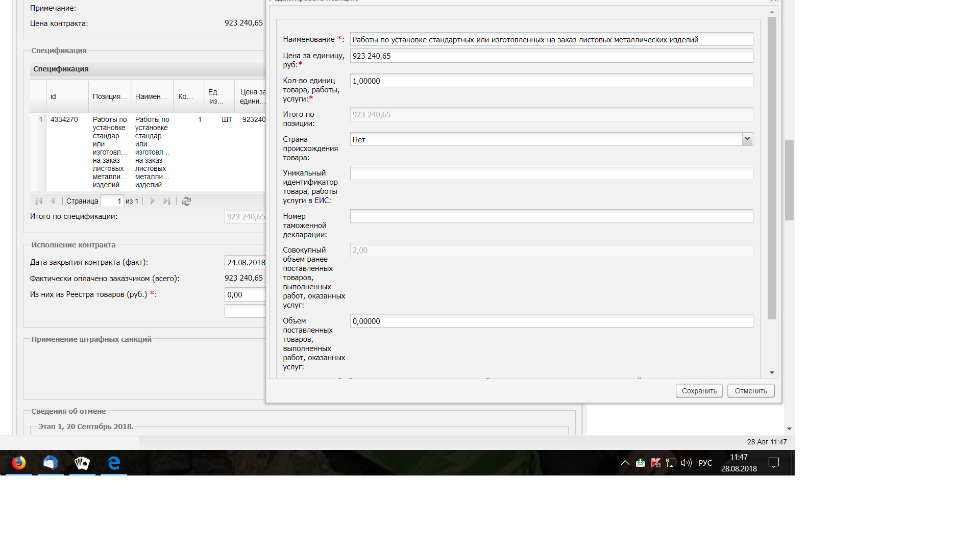Go to last page in specification pager

(x=166, y=201)
